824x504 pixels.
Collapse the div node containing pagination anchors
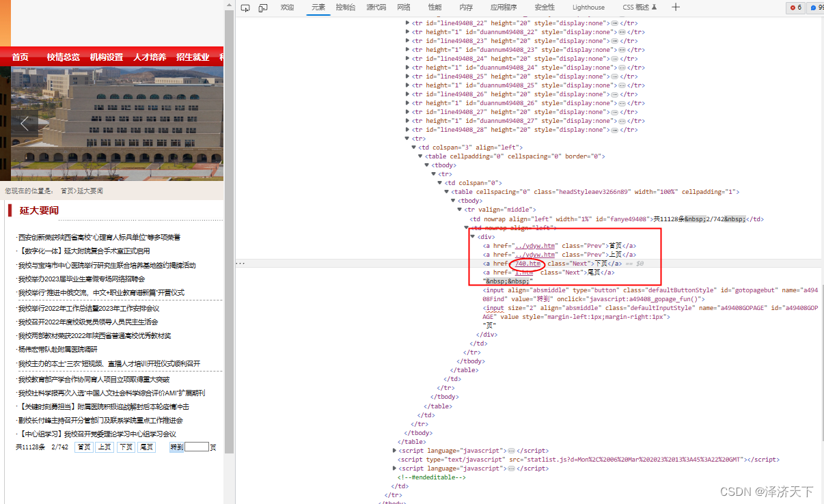(473, 236)
